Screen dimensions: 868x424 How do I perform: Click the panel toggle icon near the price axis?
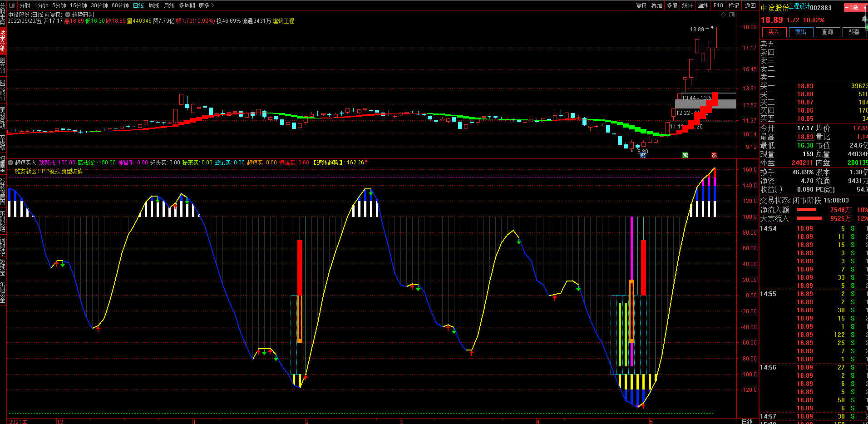click(x=732, y=15)
